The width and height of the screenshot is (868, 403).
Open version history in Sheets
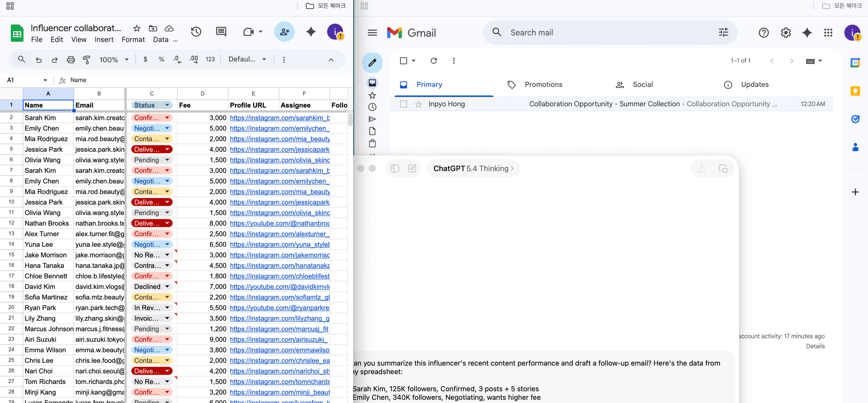pyautogui.click(x=196, y=32)
